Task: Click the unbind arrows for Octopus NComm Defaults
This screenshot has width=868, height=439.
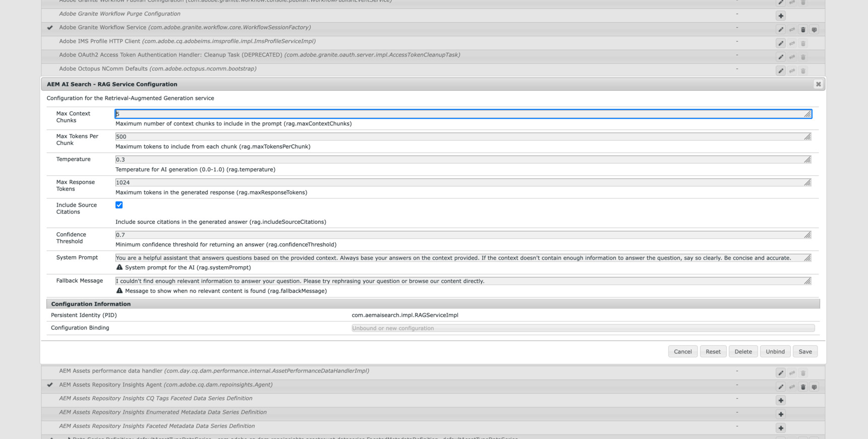Action: [792, 71]
